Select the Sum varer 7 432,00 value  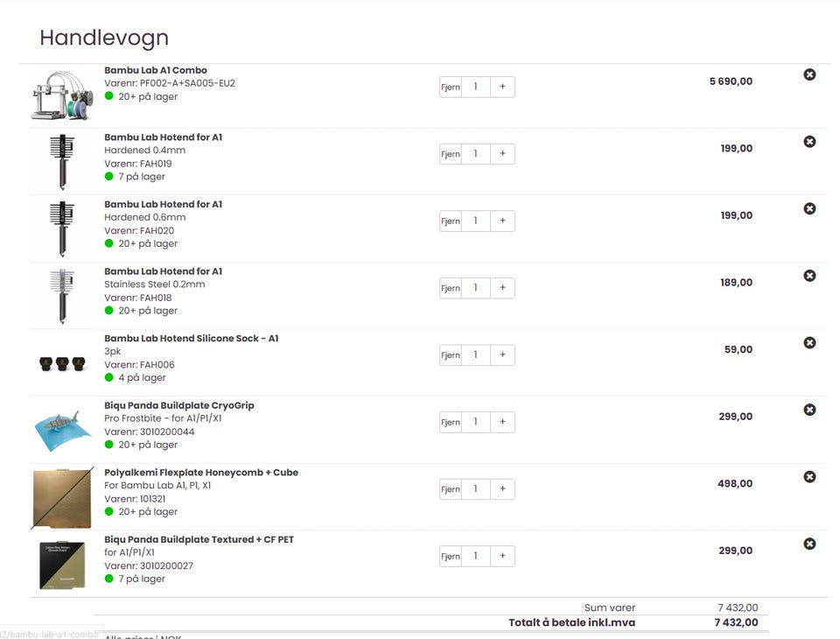tap(738, 607)
